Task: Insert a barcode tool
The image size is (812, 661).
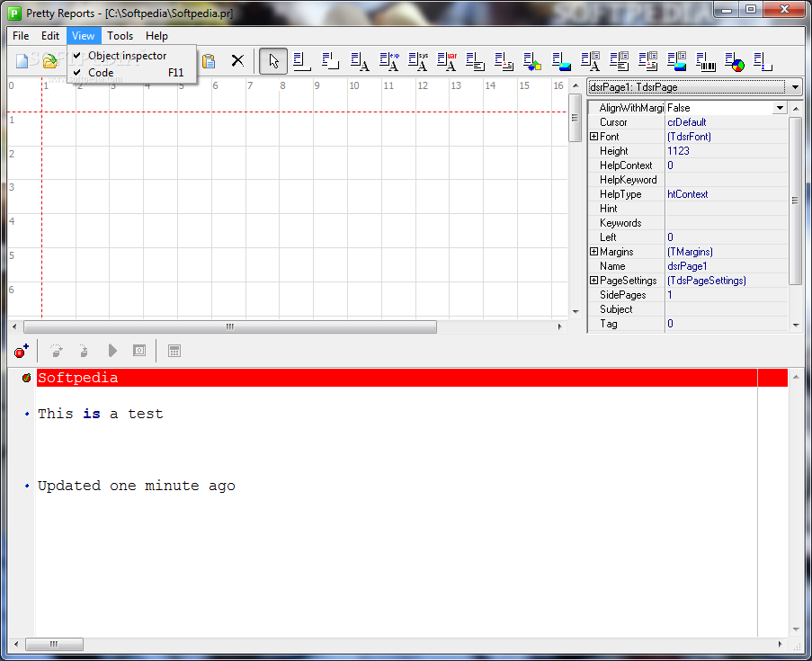Action: (x=705, y=61)
